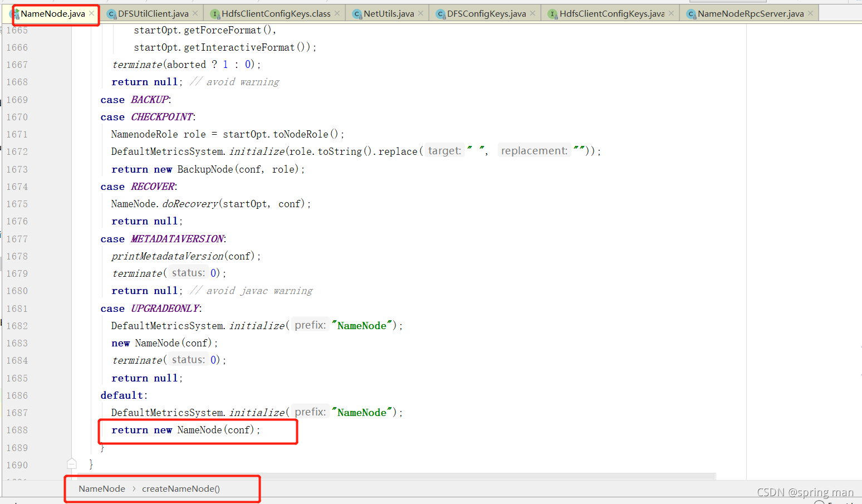This screenshot has height=504, width=862.
Task: Click 'case RECOVER:' label
Action: pyautogui.click(x=139, y=187)
